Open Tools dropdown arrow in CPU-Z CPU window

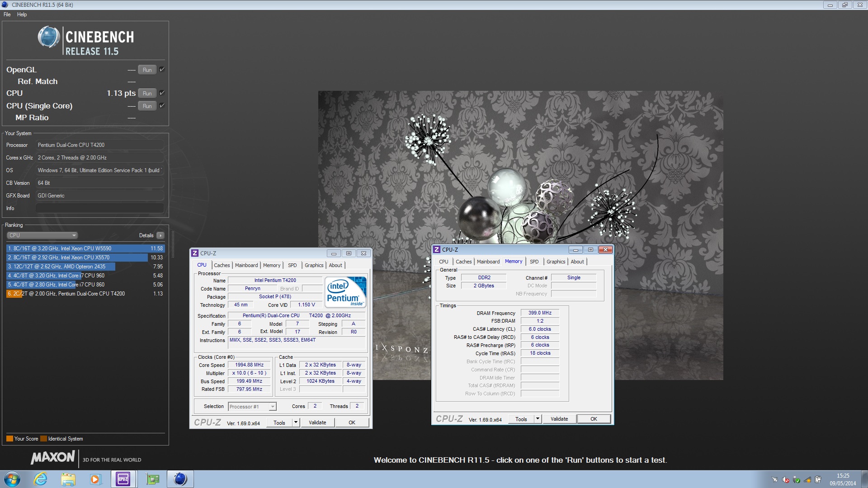click(296, 422)
